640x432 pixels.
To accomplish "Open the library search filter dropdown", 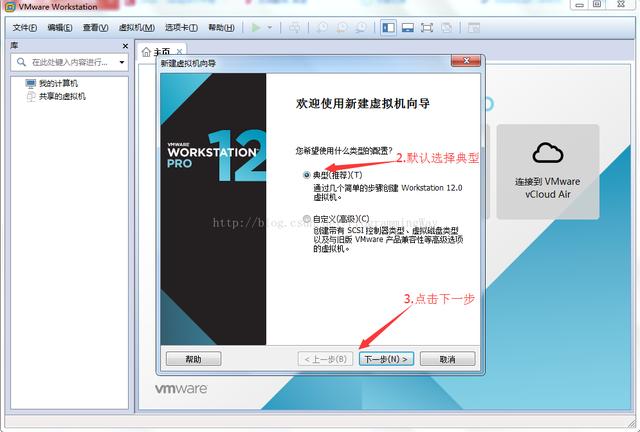I will [121, 62].
